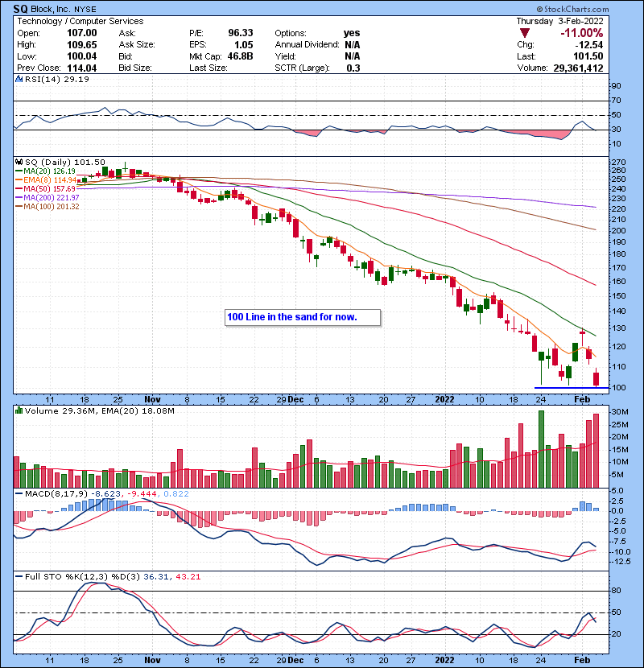
Task: Click the Annual Dividend N/A value
Action: [x=352, y=45]
